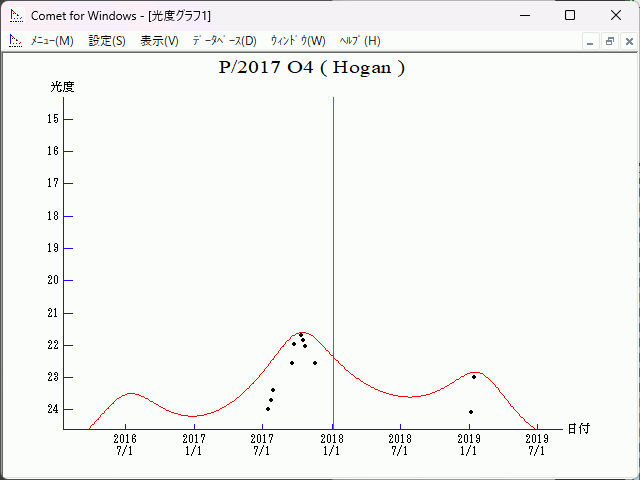This screenshot has width=640, height=480.
Task: Minimize the Comet for Windows main window
Action: [524, 15]
